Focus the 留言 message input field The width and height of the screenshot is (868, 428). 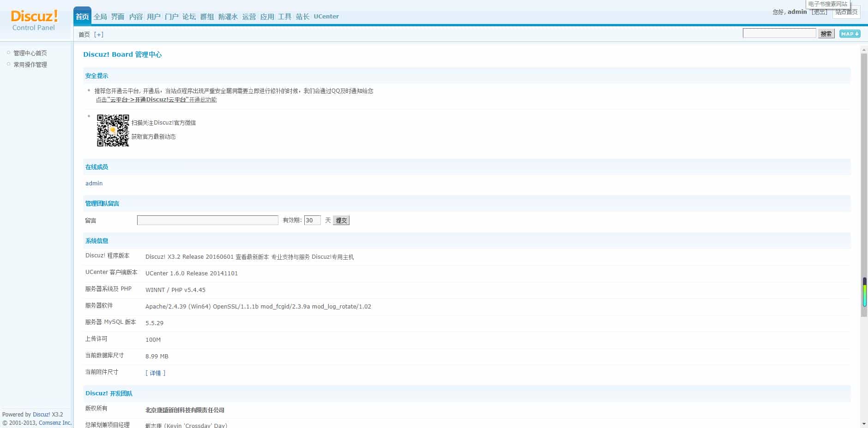click(x=208, y=220)
